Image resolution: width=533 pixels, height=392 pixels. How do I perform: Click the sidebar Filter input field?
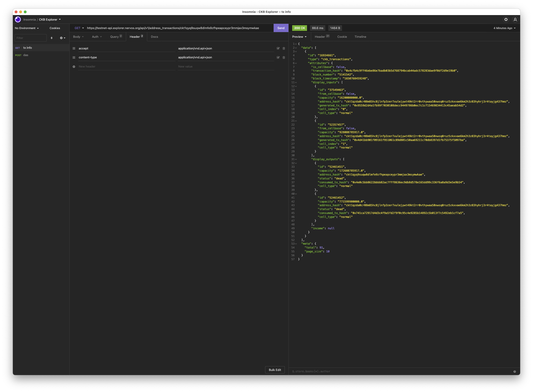30,38
